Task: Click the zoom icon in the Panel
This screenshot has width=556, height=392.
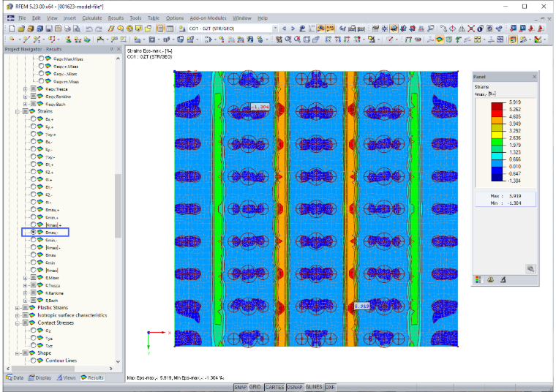Action: click(530, 269)
